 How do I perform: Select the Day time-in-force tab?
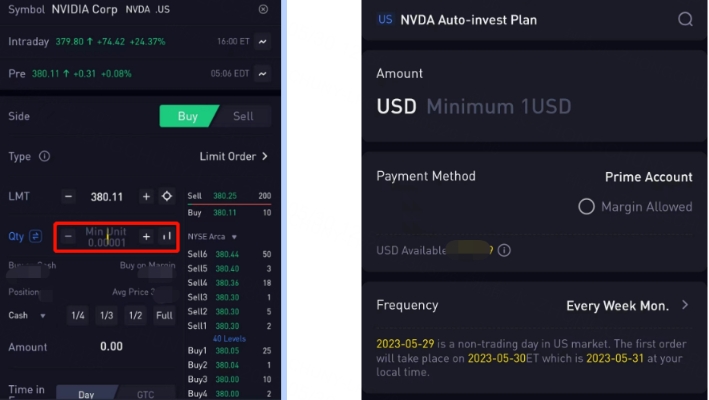86,394
